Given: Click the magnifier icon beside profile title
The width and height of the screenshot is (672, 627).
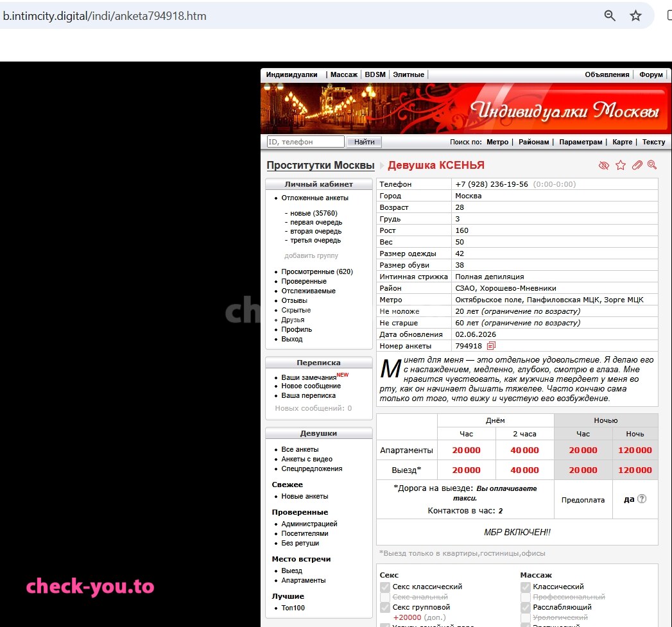Looking at the screenshot, I should tap(652, 165).
